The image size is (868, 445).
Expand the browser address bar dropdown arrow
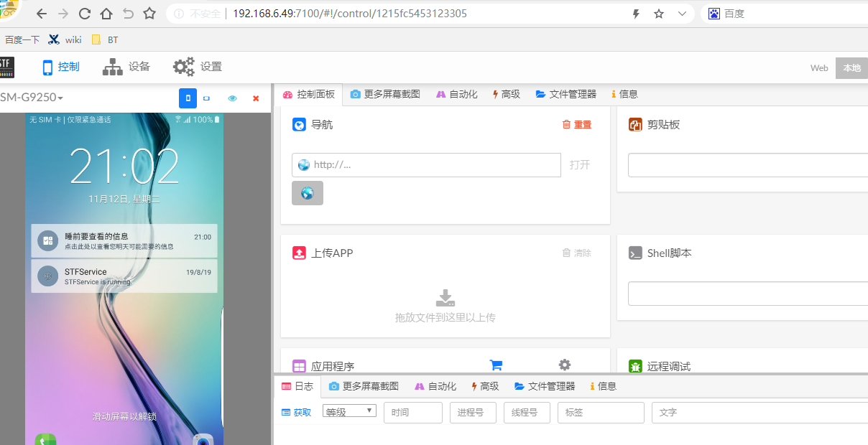point(681,13)
